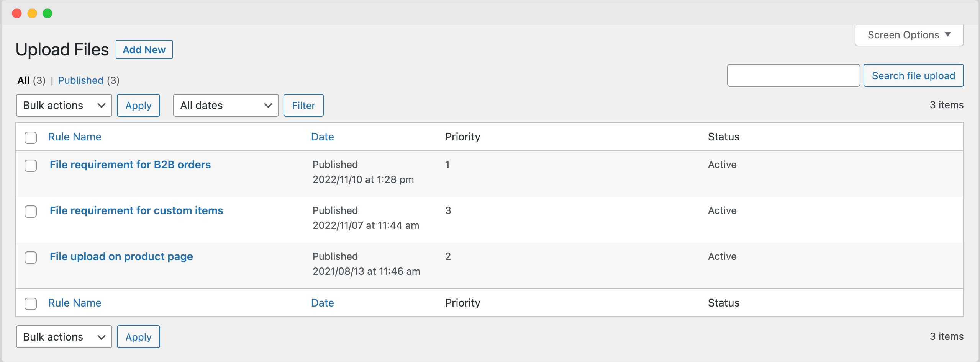Switch to the All rules view
Screen dimensions: 980x362
pyautogui.click(x=24, y=80)
